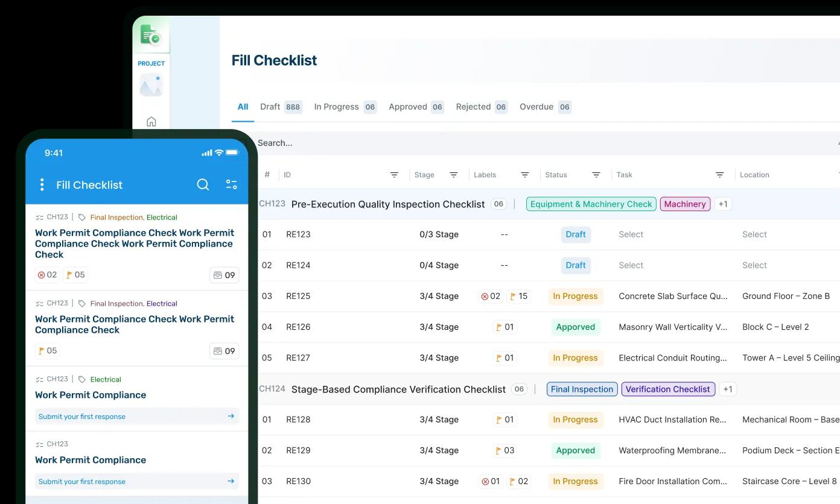The image size is (840, 504).
Task: Click the task Fire Door Installation Com...
Action: point(673,481)
